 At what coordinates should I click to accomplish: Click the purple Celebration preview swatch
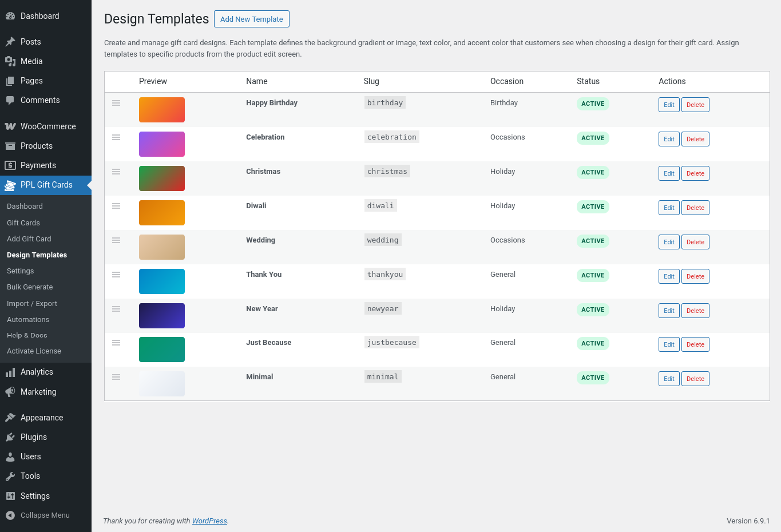[162, 144]
